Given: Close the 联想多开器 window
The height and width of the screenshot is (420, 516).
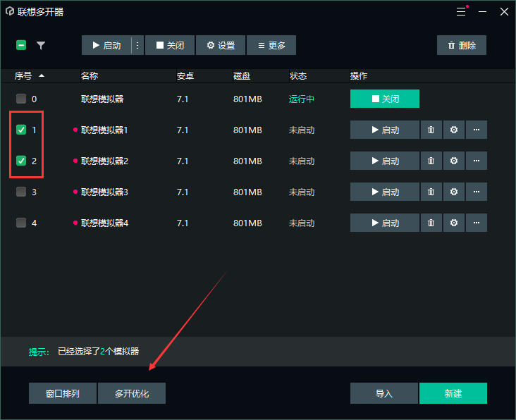Looking at the screenshot, I should [x=504, y=12].
